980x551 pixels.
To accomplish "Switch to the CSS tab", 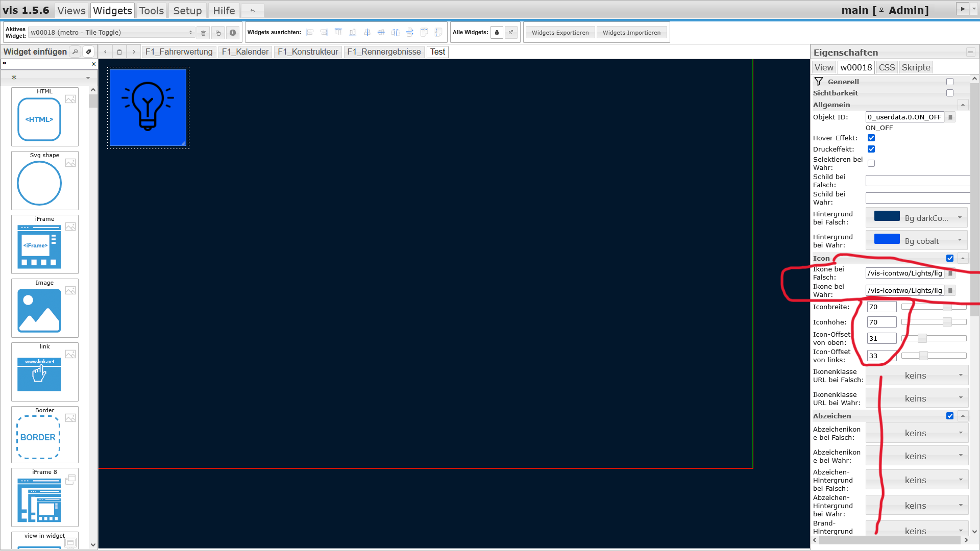I will (887, 67).
